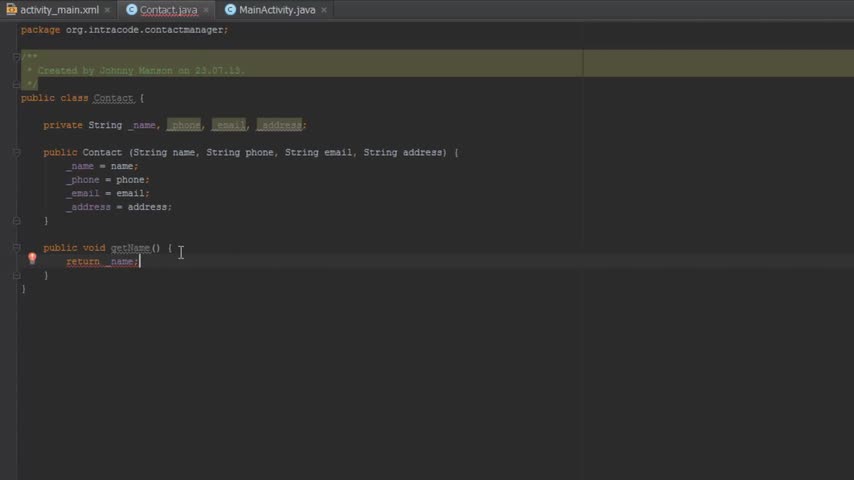Screen dimensions: 854x480
Task: Click the highlighted _phone field
Action: click(184, 125)
